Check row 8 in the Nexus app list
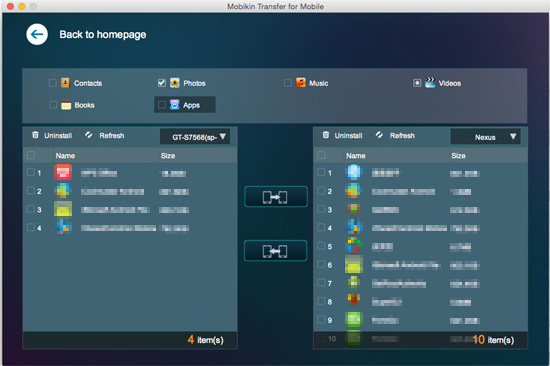The image size is (550, 366). [x=321, y=301]
